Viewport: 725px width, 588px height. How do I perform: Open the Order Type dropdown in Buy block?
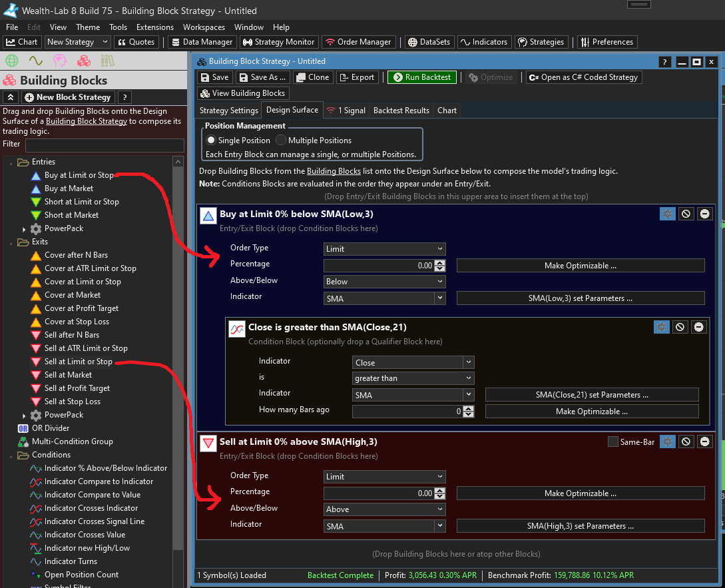point(384,249)
